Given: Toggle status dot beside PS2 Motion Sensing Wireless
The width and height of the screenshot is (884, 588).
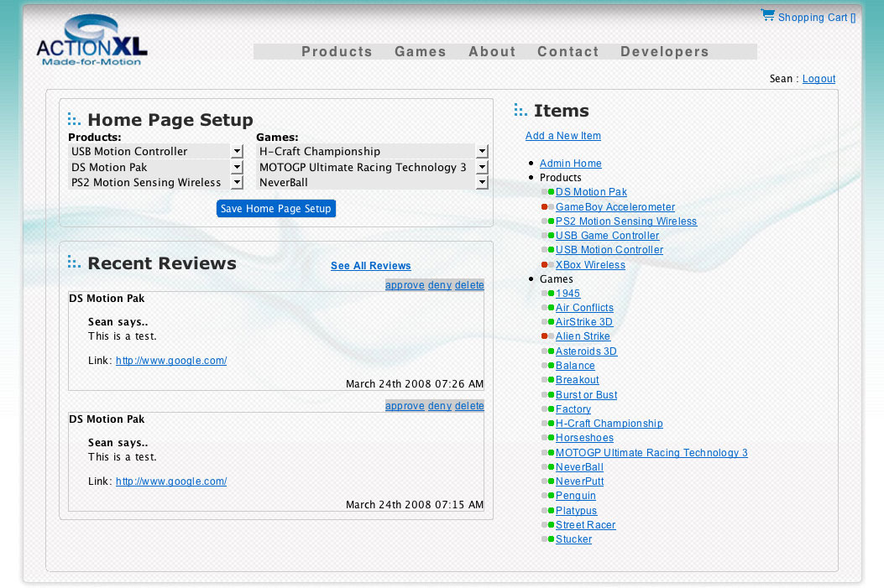Looking at the screenshot, I should [x=548, y=221].
